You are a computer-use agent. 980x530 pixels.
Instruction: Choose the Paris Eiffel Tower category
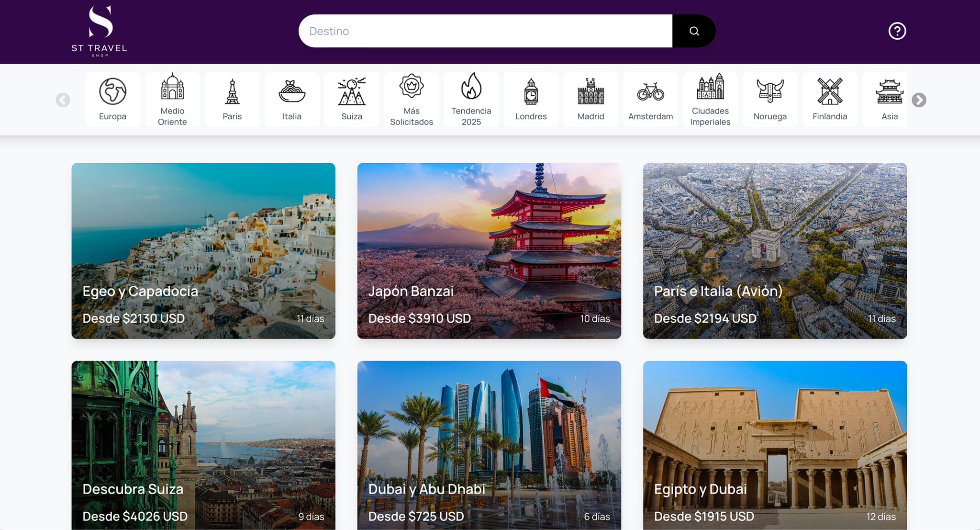(x=232, y=100)
